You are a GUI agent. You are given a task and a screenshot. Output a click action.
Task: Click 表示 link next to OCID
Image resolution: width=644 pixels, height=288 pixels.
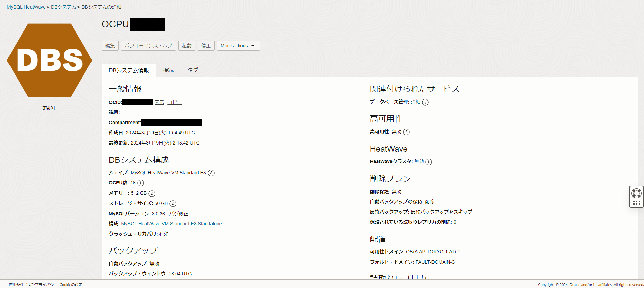[159, 102]
